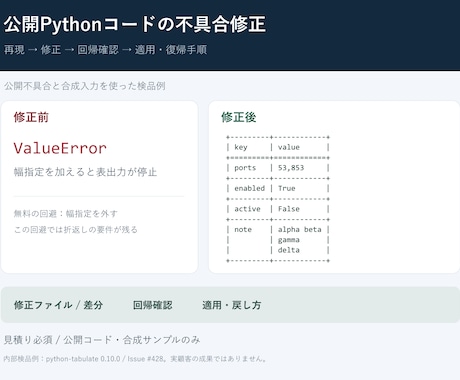Switch to the 回帰確認 tab
This screenshot has width=460, height=380.
(152, 305)
